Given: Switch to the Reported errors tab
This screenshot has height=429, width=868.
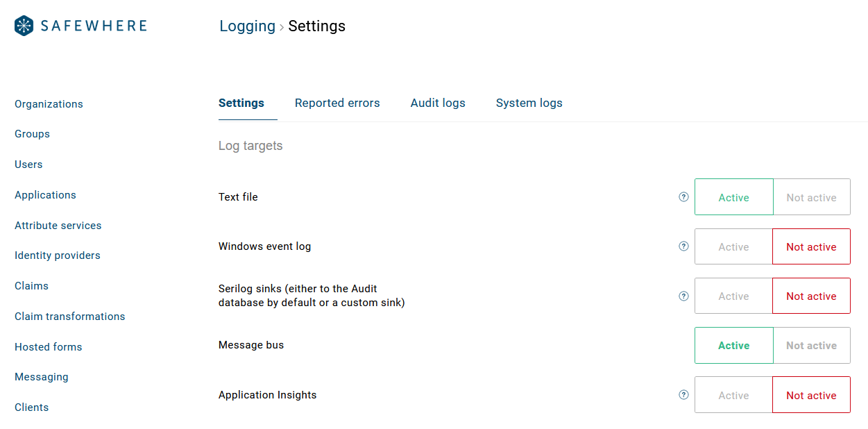Looking at the screenshot, I should pos(337,103).
